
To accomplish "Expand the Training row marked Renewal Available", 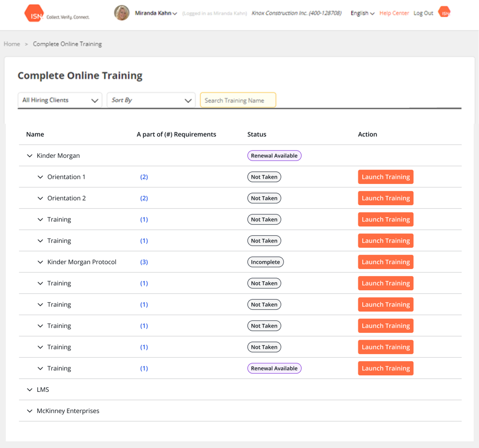I will coord(40,368).
